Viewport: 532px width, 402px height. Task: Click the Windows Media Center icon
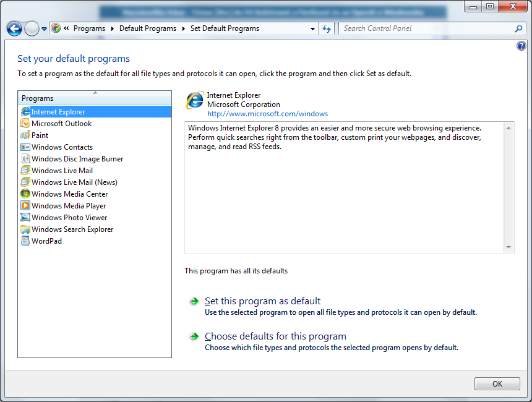[x=25, y=194]
